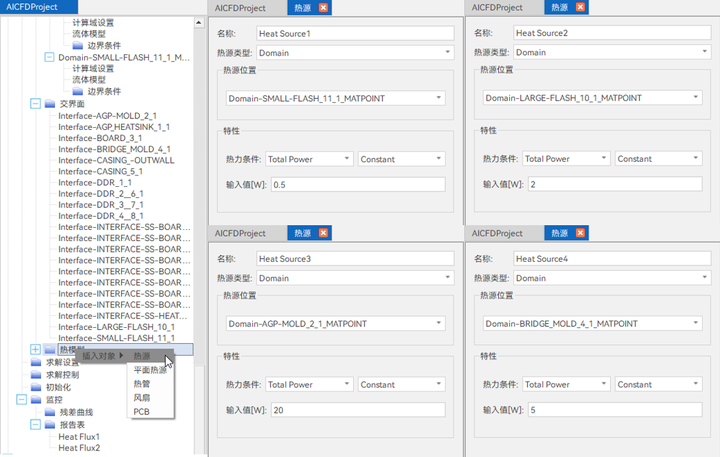Select 残差曲线 in the tree

[x=76, y=412]
